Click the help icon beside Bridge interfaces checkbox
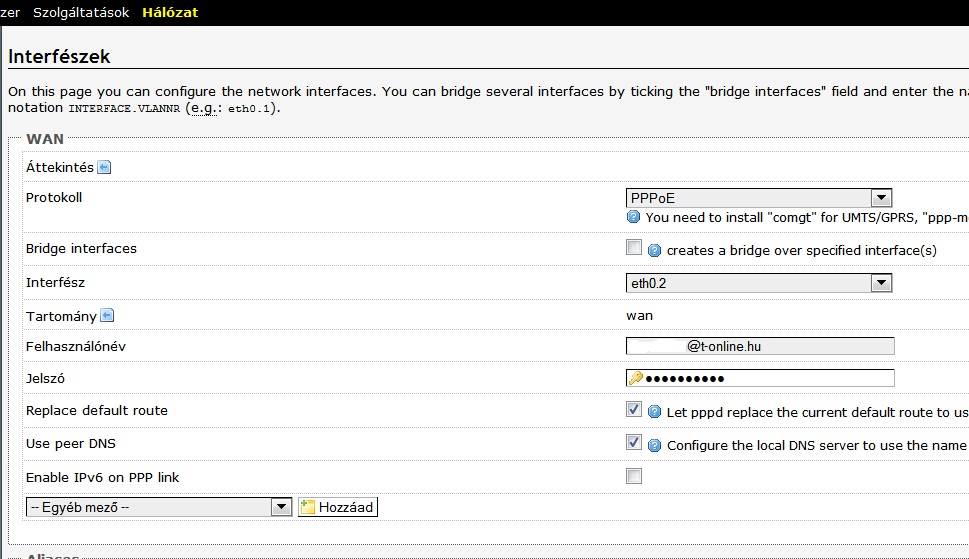969x559 pixels. pos(655,250)
